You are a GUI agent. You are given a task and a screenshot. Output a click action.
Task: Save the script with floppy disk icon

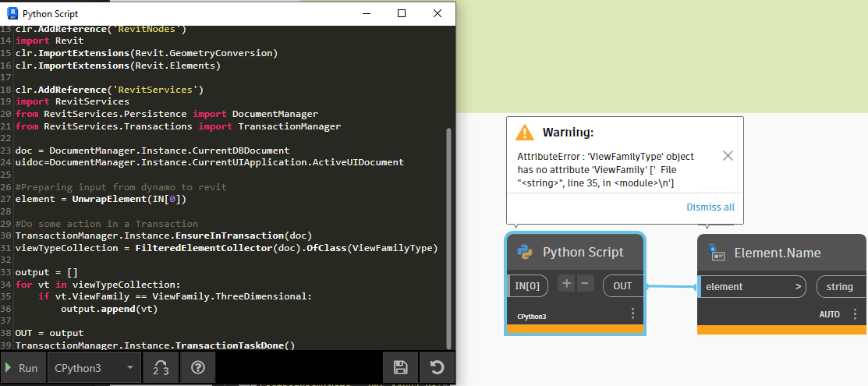click(400, 368)
